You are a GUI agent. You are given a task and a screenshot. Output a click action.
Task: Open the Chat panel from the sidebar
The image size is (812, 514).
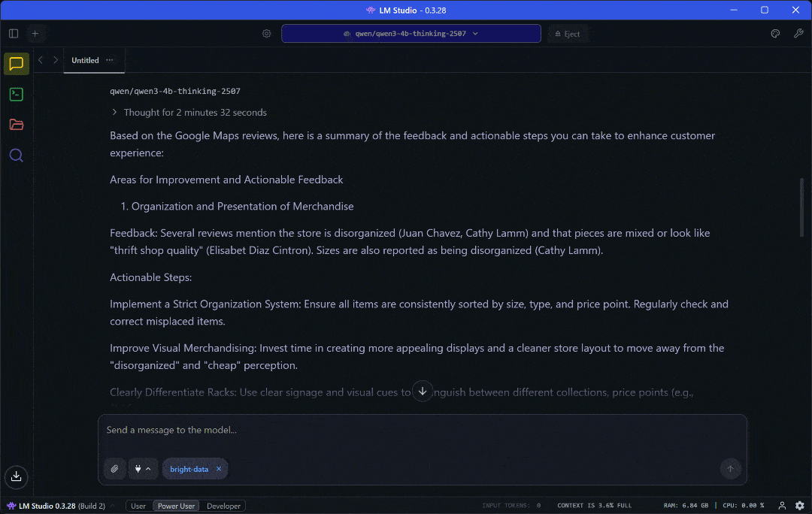16,64
